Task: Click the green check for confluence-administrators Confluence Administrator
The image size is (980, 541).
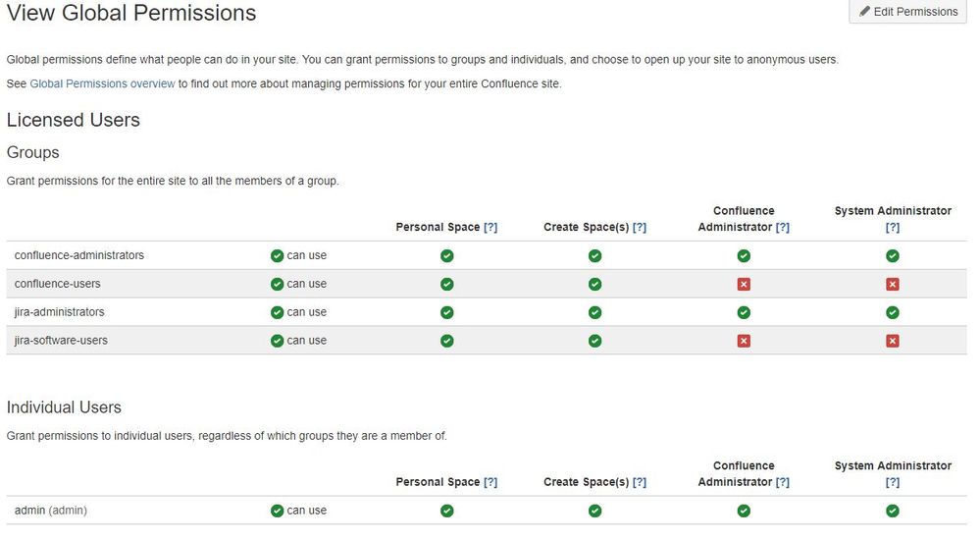Action: pyautogui.click(x=744, y=256)
